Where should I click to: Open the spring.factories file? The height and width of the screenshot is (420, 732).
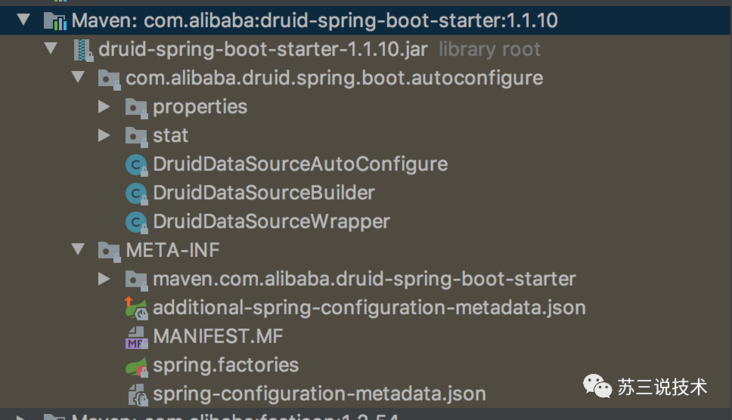(225, 365)
